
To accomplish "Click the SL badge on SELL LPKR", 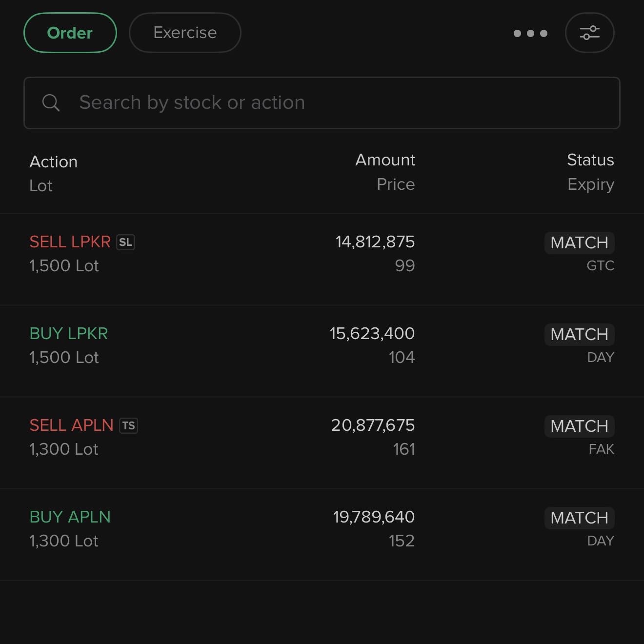I will (125, 242).
